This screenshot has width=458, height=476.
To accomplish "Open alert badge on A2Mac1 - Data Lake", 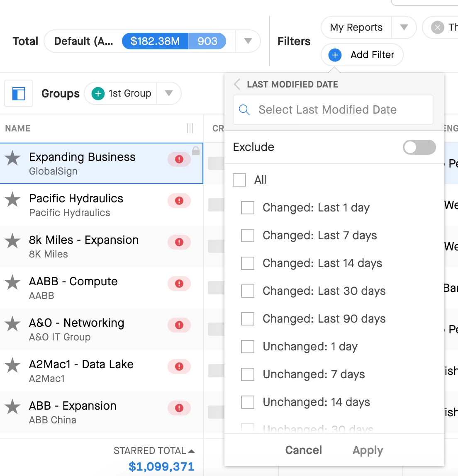I will [179, 367].
